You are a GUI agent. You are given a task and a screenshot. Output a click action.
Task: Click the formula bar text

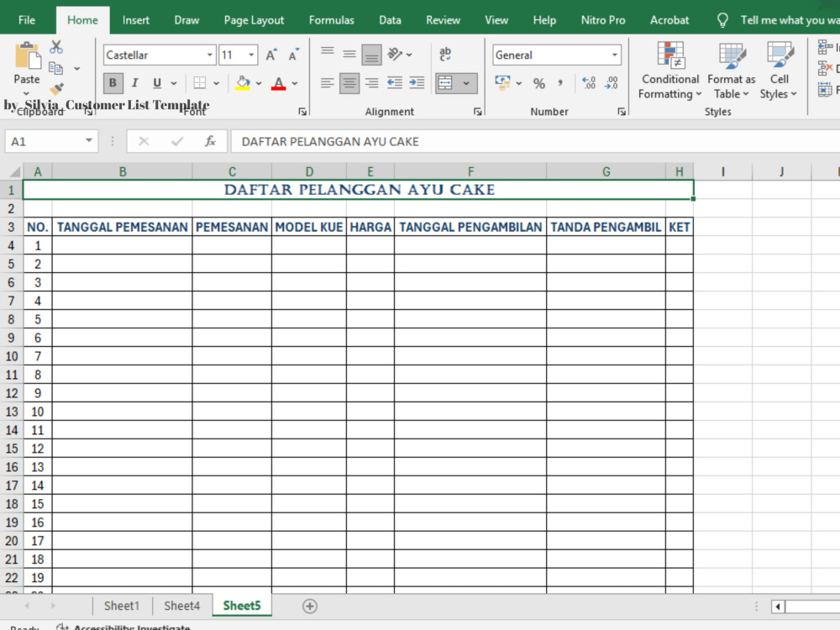point(330,141)
